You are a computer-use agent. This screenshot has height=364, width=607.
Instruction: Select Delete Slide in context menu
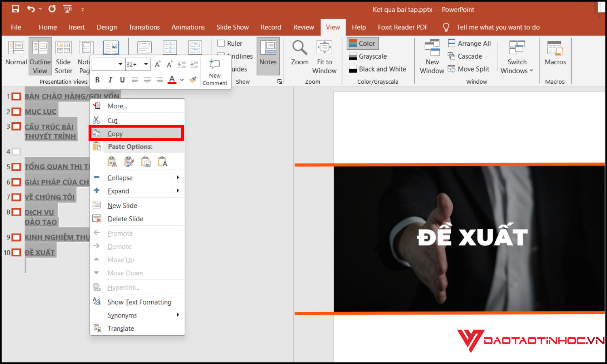pyautogui.click(x=125, y=219)
